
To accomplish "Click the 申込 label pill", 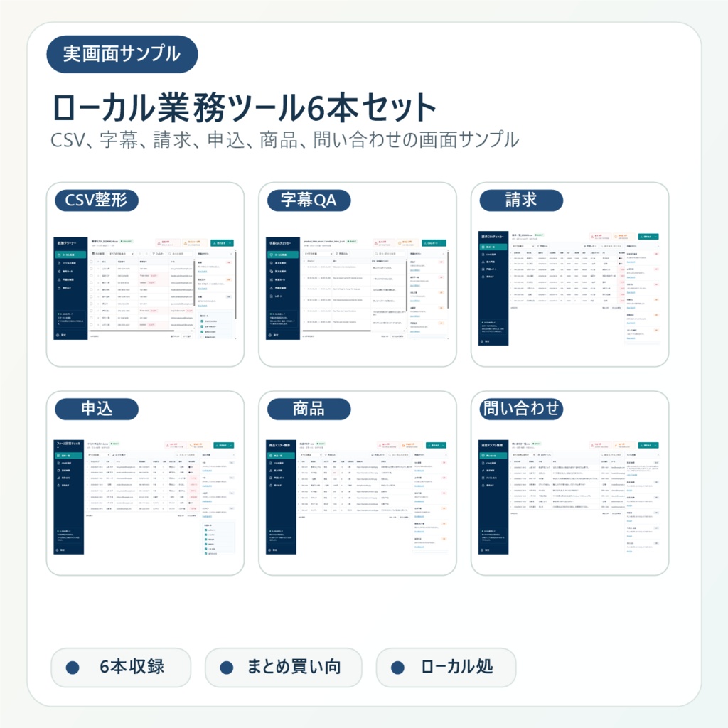I will [x=97, y=409].
